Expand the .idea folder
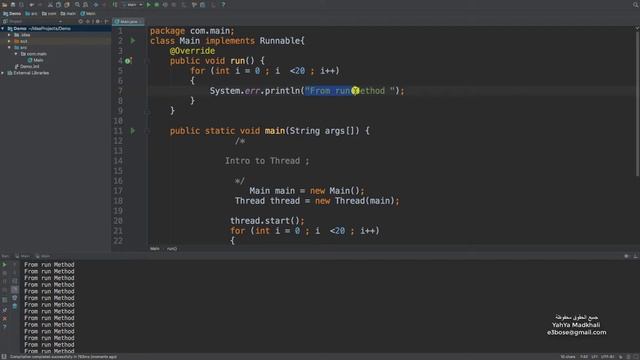The width and height of the screenshot is (640, 360). 9,35
